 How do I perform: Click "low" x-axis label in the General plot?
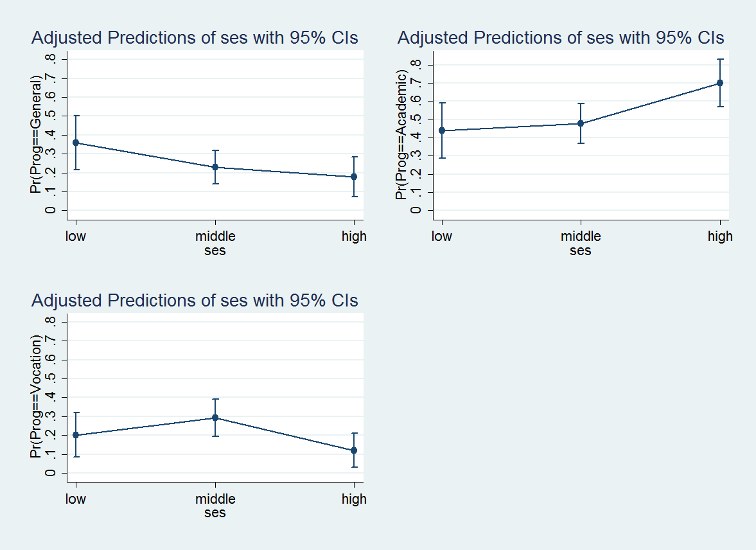click(76, 236)
